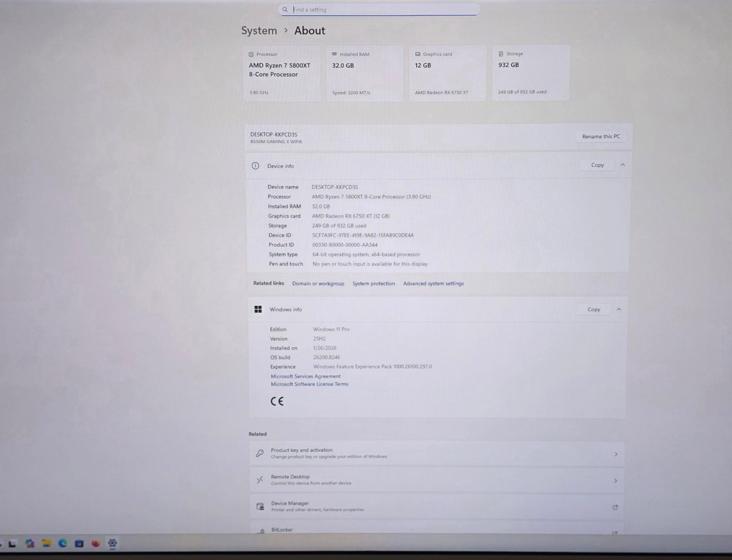
Task: Select the Installed RAM summary card
Action: (x=365, y=73)
